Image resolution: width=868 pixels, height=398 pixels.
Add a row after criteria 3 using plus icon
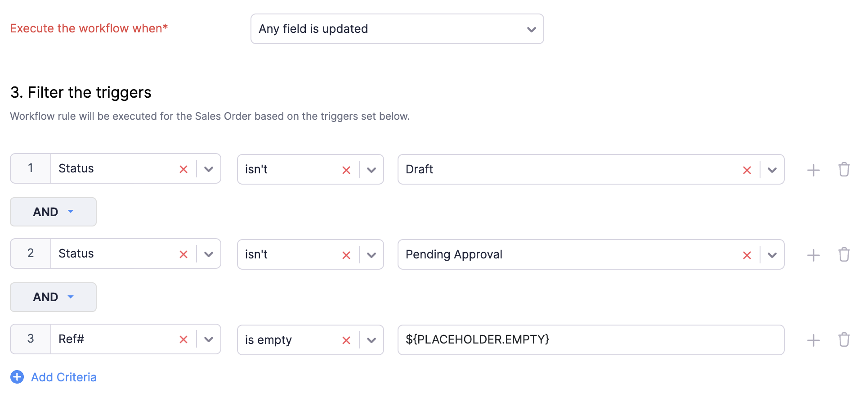coord(813,340)
